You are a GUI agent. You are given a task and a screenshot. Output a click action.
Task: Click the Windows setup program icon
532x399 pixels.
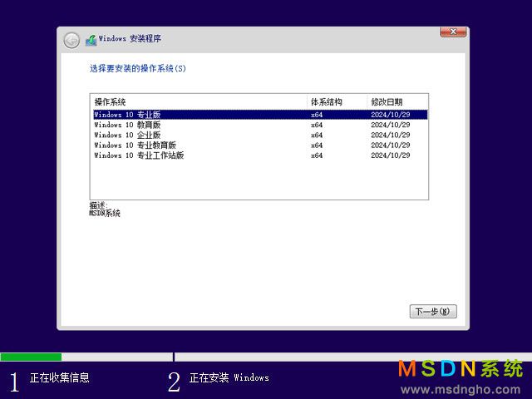[91, 41]
